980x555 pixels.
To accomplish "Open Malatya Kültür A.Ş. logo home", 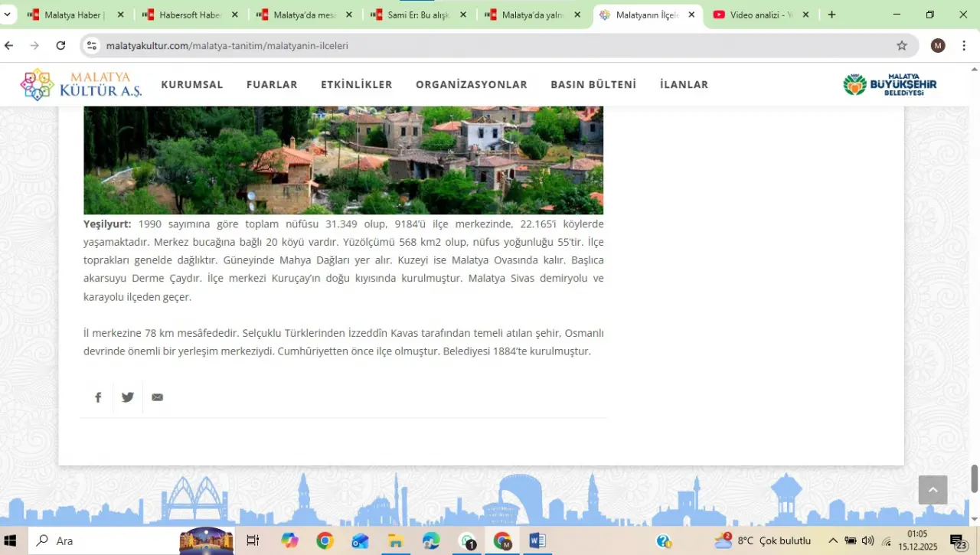I will 81,84.
